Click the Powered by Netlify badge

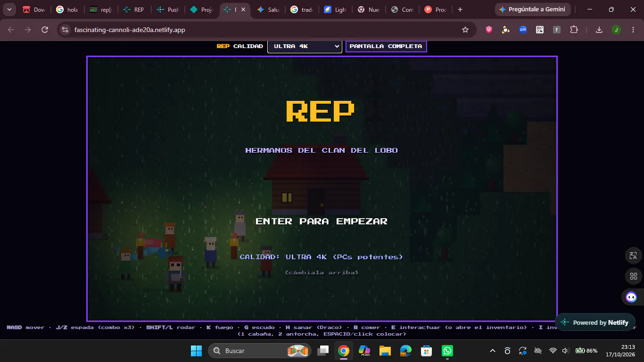coord(595,322)
